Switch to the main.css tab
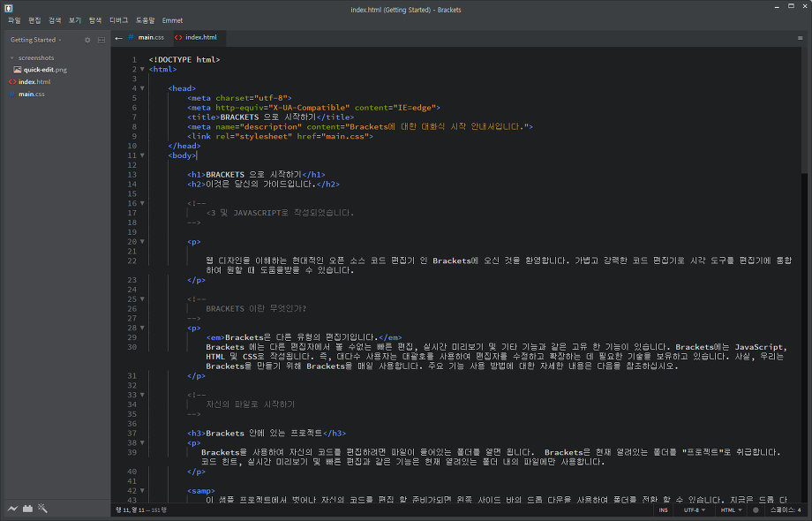812x521 pixels. [151, 37]
